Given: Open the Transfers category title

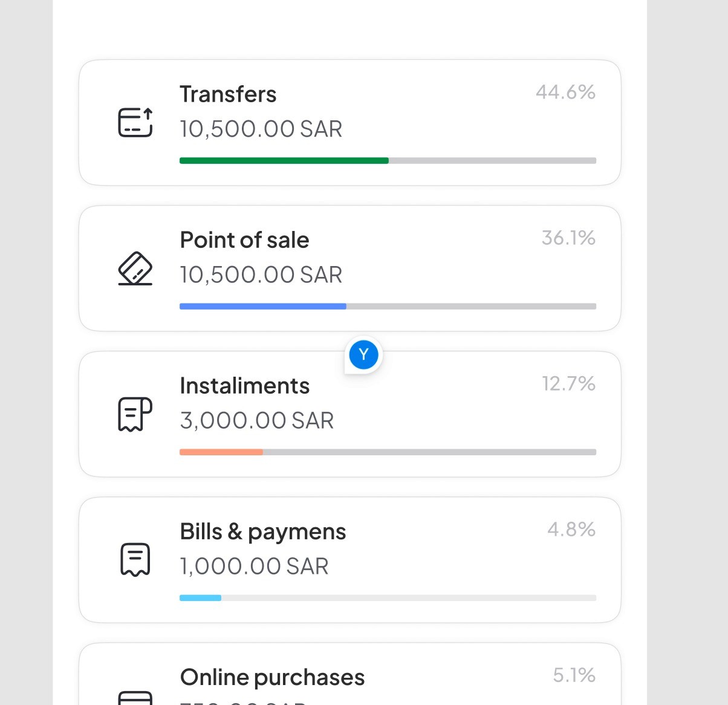Looking at the screenshot, I should tap(228, 94).
